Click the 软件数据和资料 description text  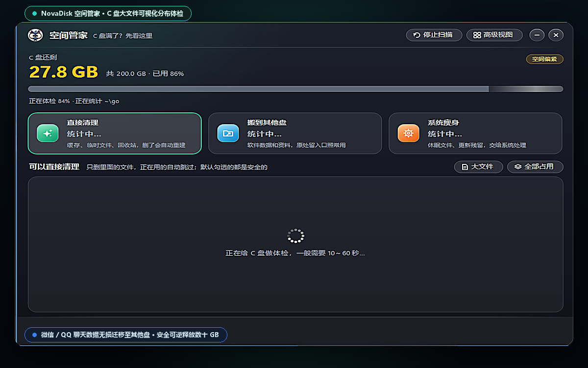pyautogui.click(x=296, y=146)
